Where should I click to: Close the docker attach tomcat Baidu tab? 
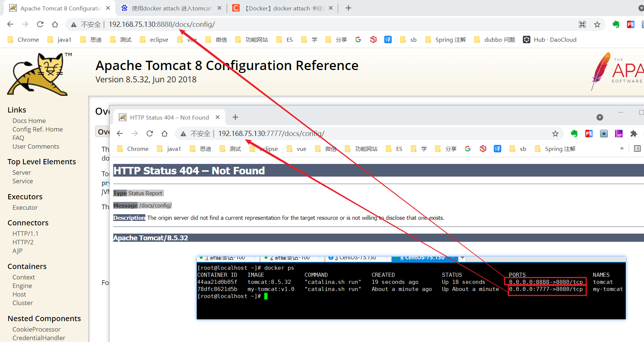(219, 8)
